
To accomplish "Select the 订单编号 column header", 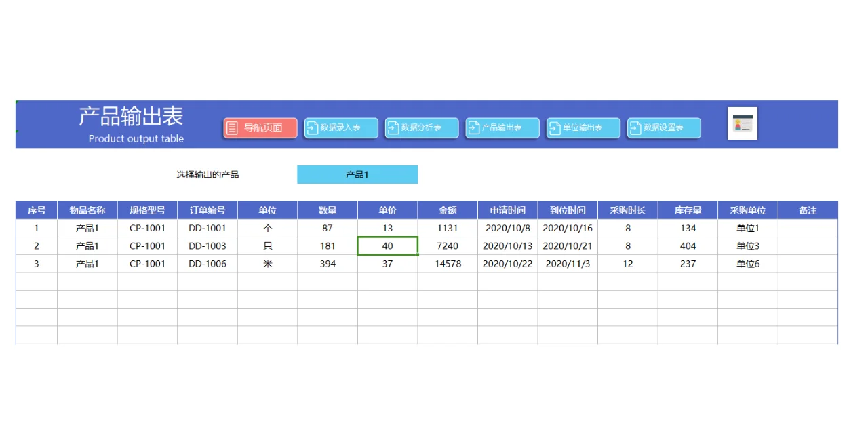I will [208, 210].
